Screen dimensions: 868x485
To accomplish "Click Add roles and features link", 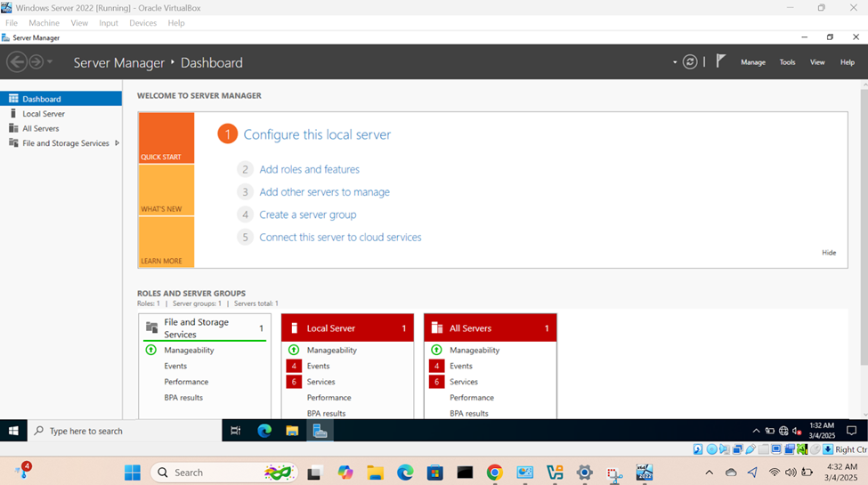I will coord(310,169).
